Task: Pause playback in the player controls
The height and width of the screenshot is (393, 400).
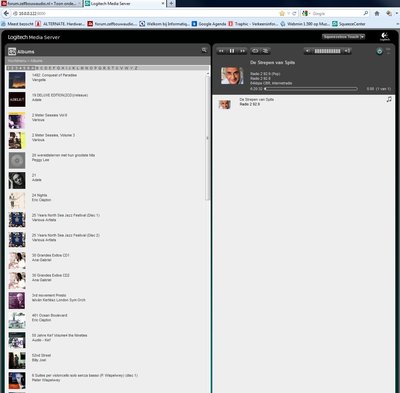Action: [232, 51]
